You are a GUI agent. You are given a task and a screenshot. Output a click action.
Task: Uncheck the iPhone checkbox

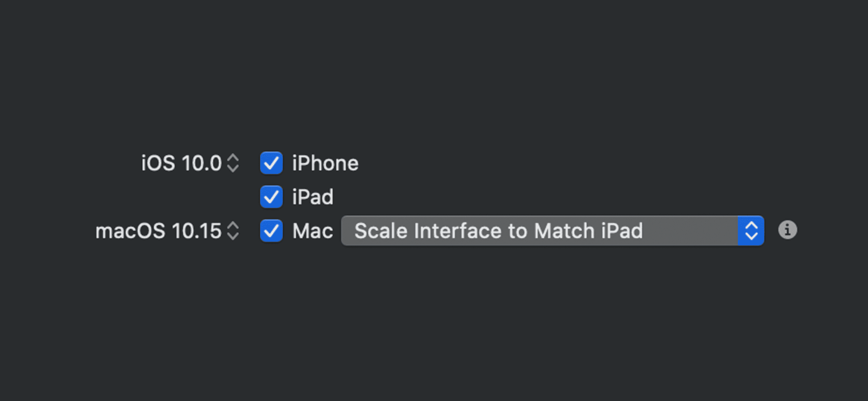[271, 163]
